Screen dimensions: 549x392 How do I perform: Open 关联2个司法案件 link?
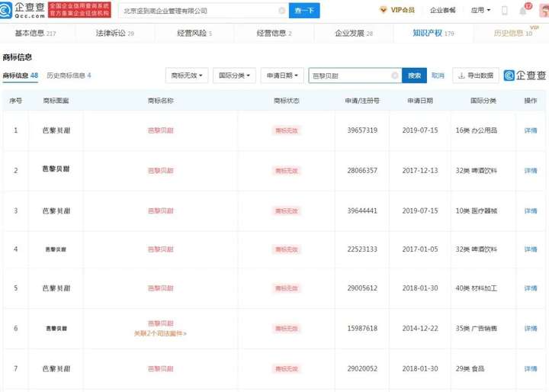pos(160,333)
